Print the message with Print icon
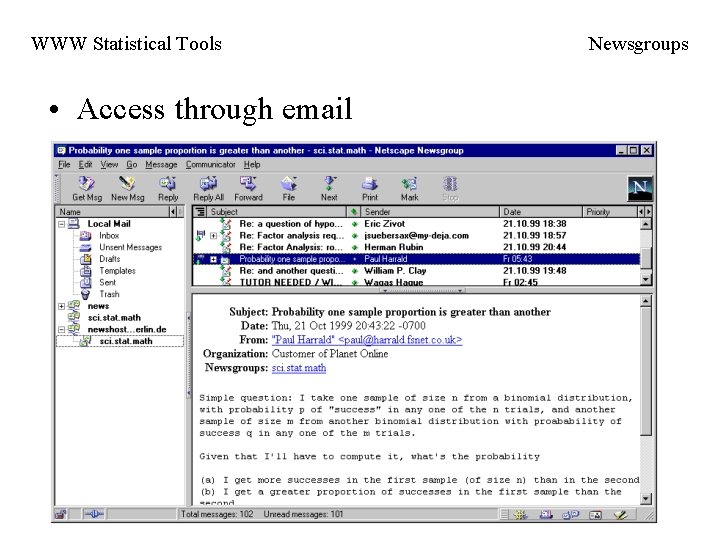The width and height of the screenshot is (720, 540). point(370,184)
